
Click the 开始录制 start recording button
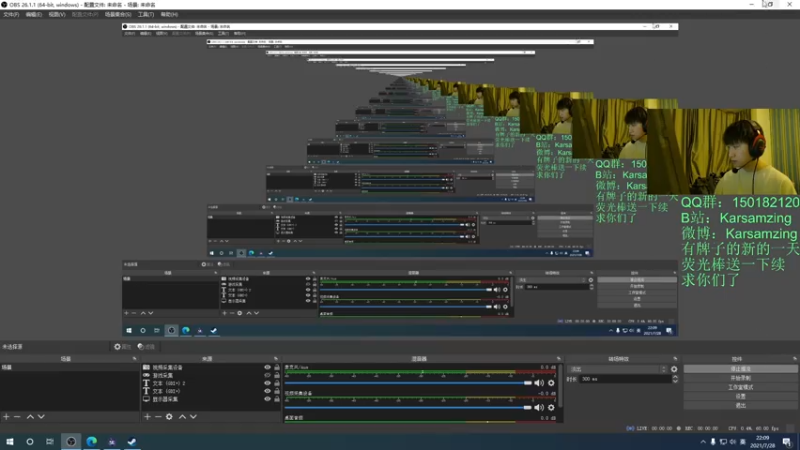click(x=740, y=378)
